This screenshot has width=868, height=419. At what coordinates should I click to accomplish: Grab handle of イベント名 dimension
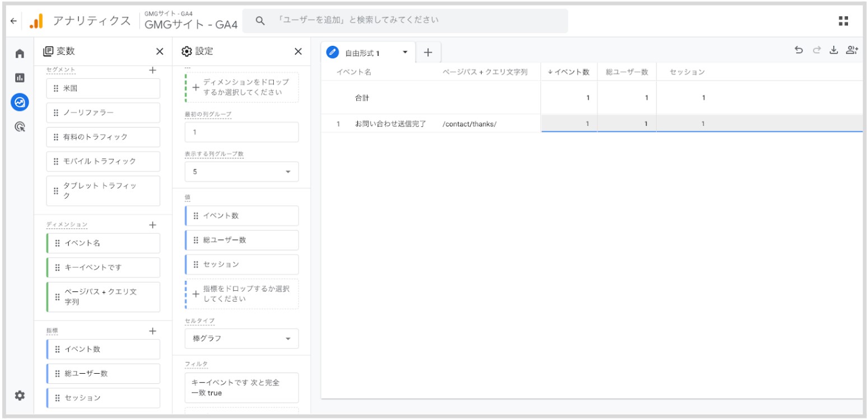(57, 243)
